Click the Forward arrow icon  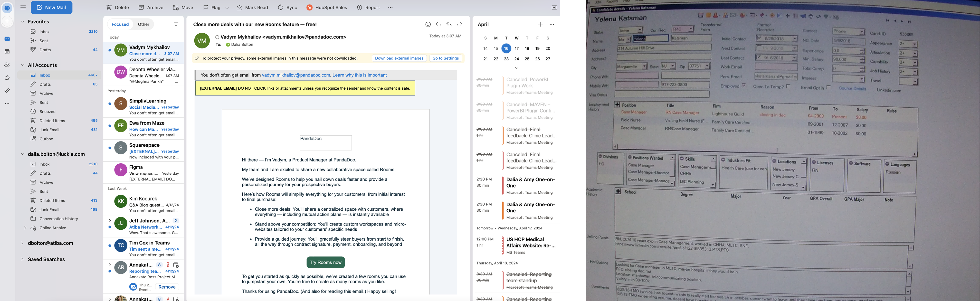459,24
